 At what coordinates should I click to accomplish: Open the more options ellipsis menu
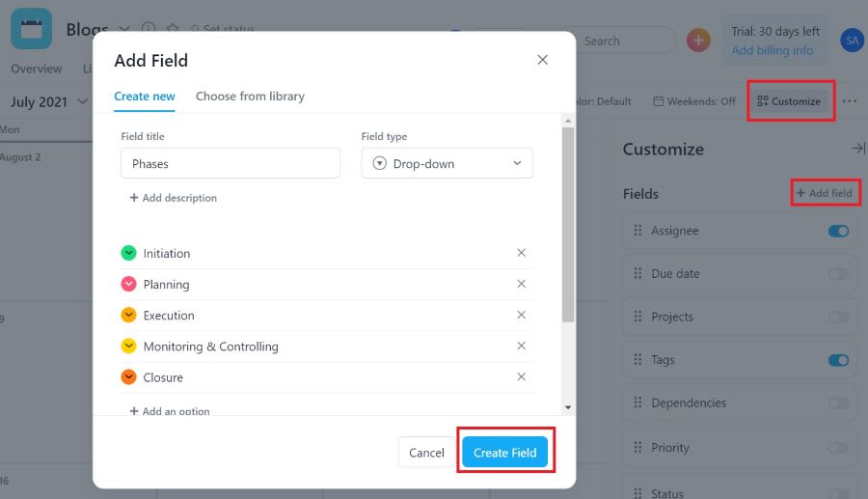(849, 101)
